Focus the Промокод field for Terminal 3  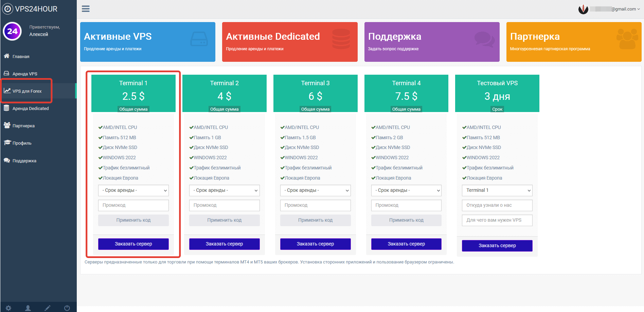coord(316,205)
